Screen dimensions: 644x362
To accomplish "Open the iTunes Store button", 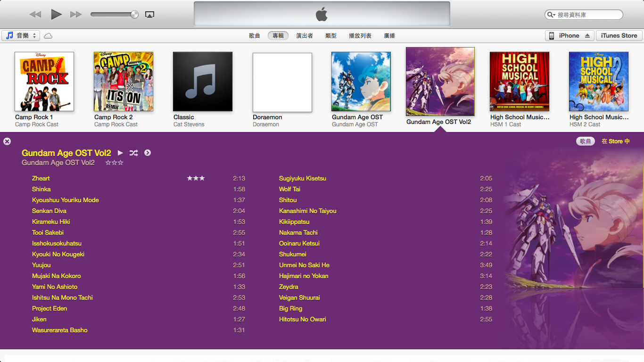I will click(x=619, y=36).
